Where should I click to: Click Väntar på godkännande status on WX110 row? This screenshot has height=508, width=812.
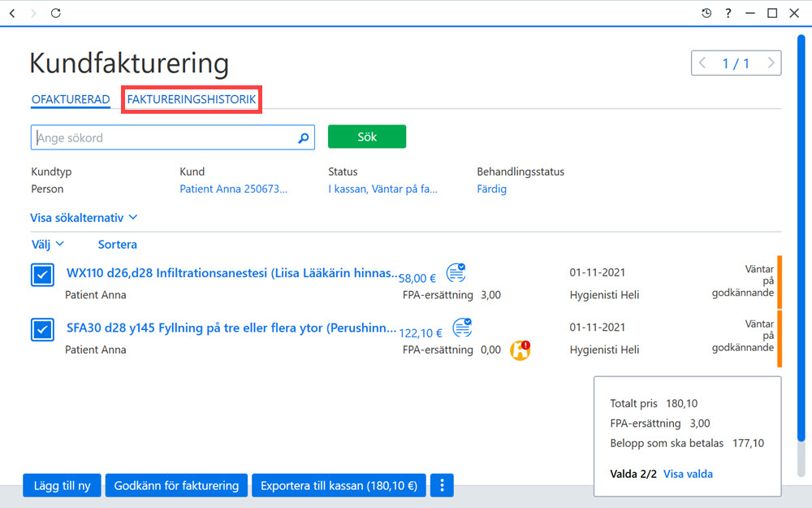click(x=743, y=281)
